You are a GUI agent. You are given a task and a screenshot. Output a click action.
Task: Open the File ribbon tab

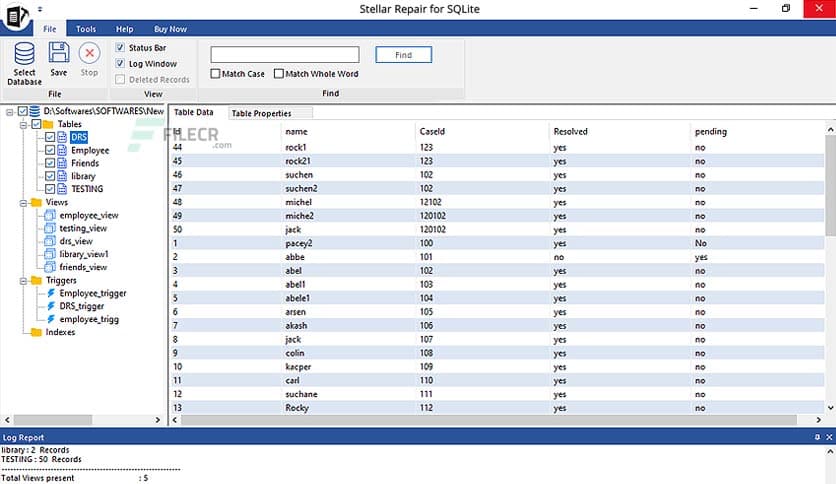click(50, 29)
